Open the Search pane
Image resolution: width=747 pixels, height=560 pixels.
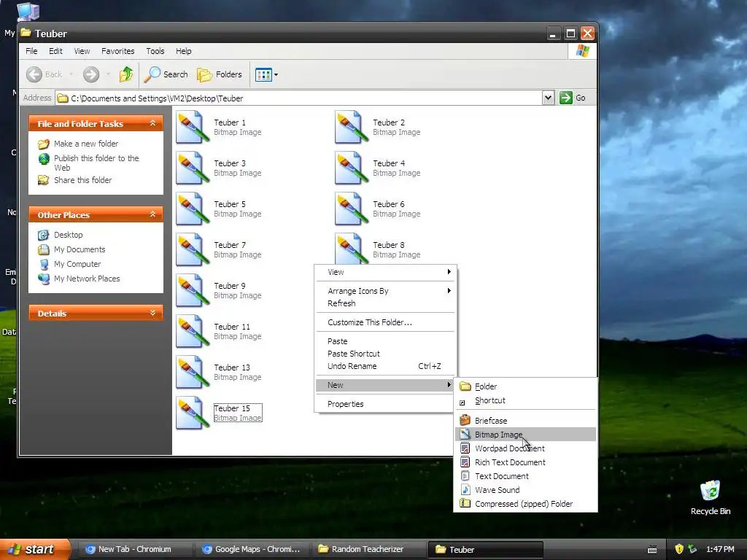(x=166, y=74)
